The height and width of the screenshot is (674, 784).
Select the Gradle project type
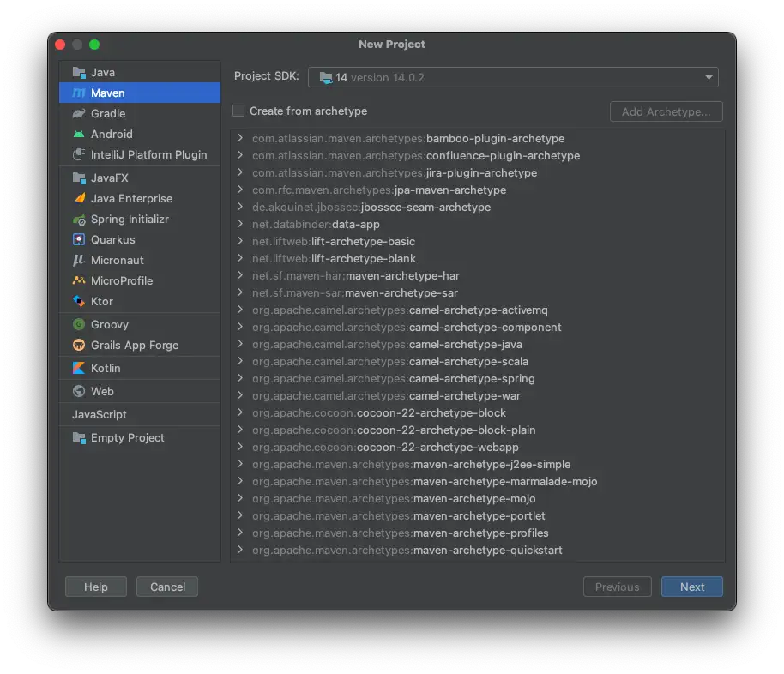click(140, 113)
